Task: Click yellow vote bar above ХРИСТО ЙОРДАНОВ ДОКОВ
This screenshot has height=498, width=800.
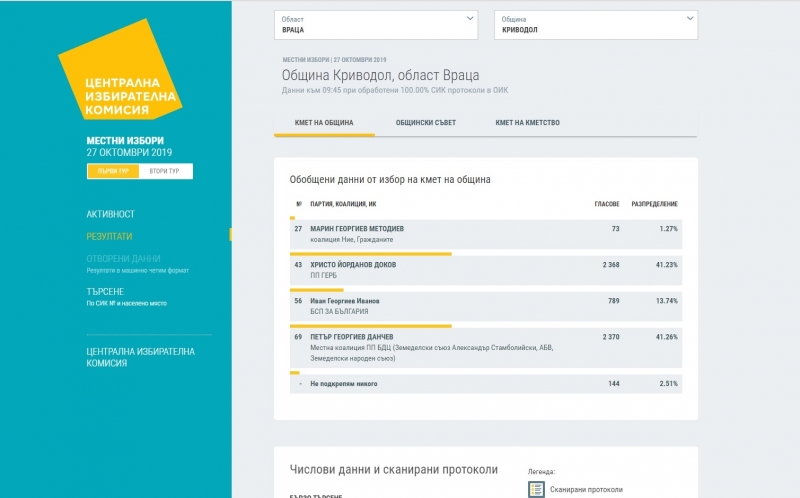Action: pos(370,254)
